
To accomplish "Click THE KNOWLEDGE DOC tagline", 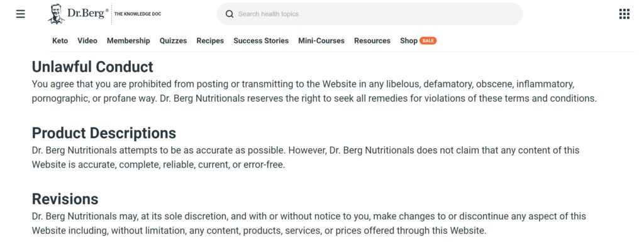I will 138,14.
